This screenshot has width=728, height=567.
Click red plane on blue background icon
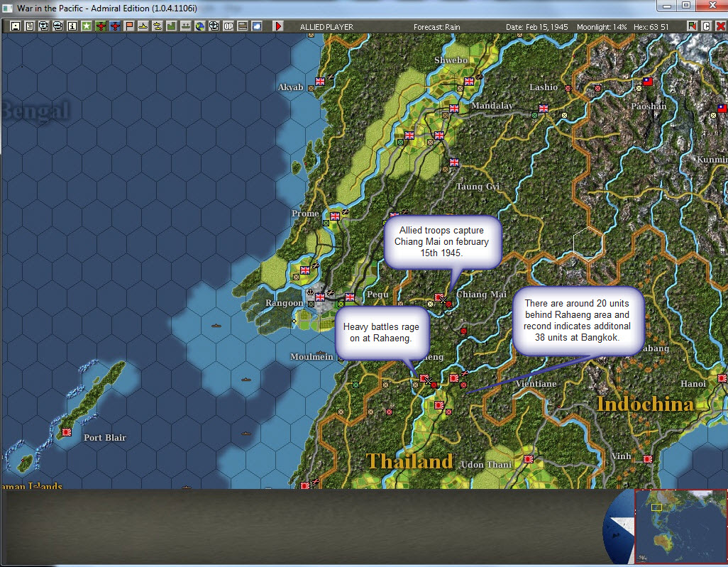[x=115, y=26]
